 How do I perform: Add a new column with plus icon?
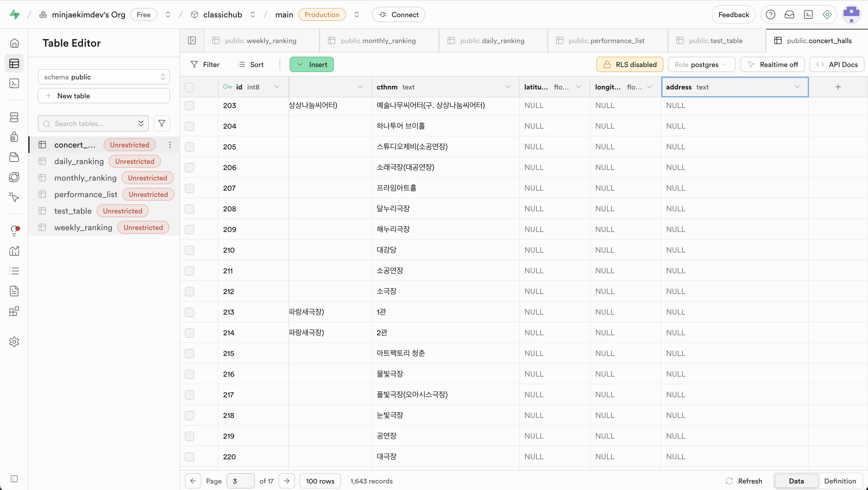click(x=838, y=87)
